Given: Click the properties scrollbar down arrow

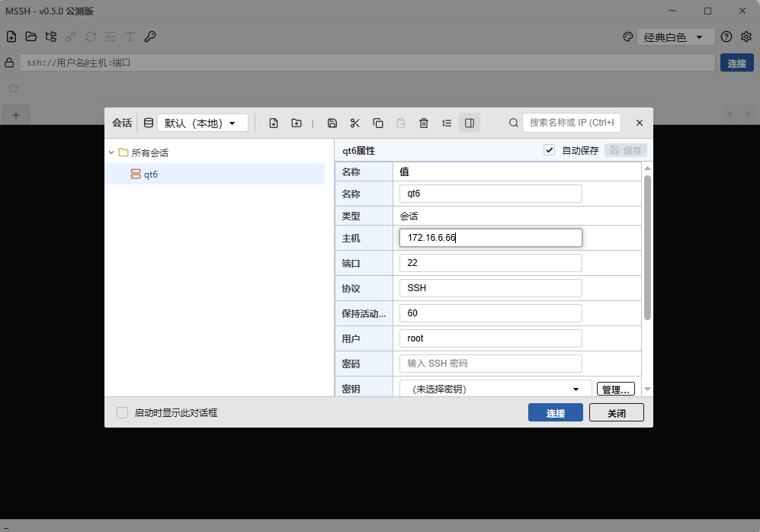Looking at the screenshot, I should [x=647, y=389].
